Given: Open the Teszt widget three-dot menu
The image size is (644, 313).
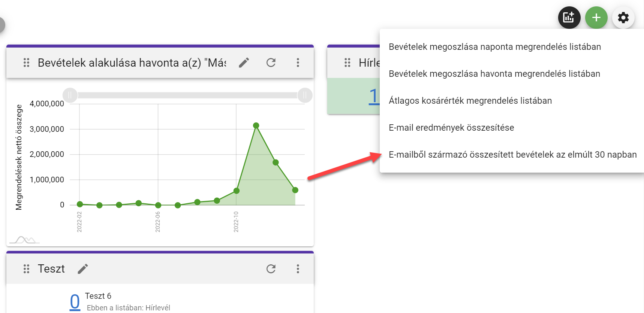Looking at the screenshot, I should [298, 269].
